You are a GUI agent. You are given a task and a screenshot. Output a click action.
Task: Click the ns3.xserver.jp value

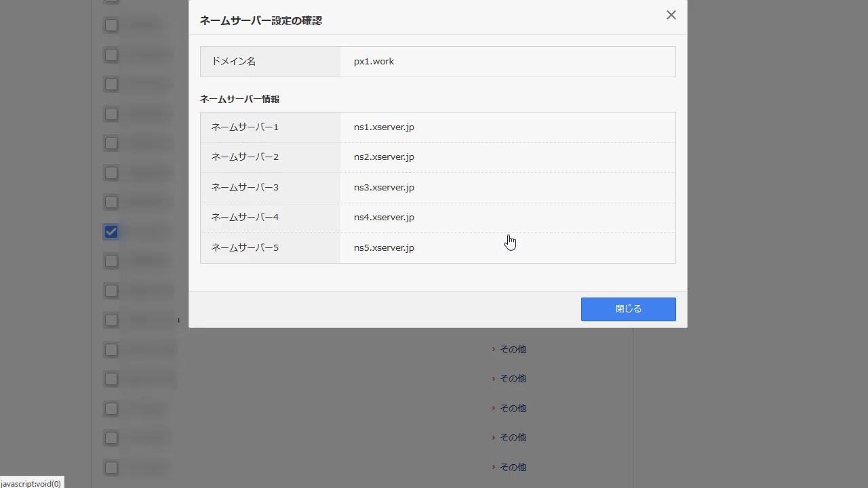[384, 188]
